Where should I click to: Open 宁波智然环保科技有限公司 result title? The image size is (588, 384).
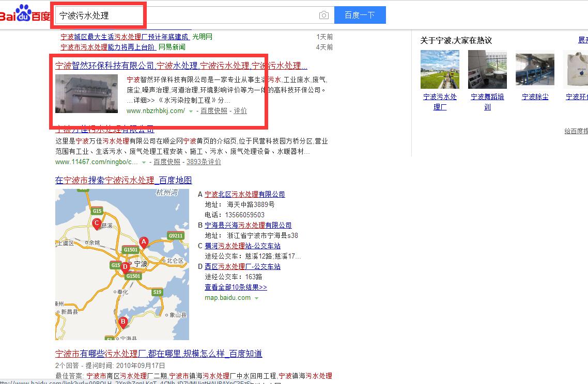pos(181,66)
